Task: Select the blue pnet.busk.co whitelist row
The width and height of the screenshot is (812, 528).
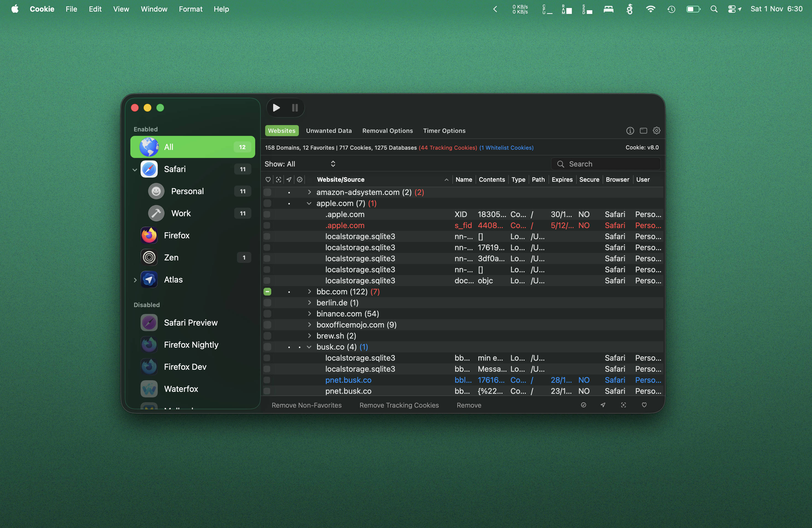Action: [463, 380]
